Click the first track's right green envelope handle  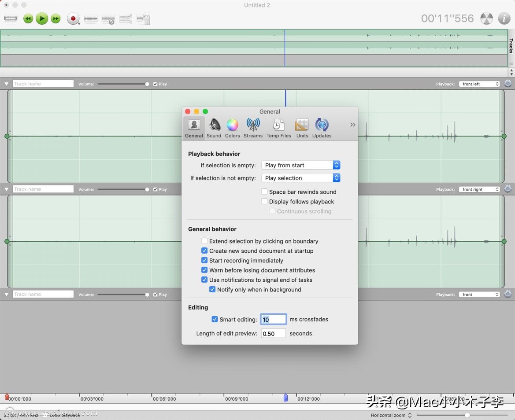point(504,136)
